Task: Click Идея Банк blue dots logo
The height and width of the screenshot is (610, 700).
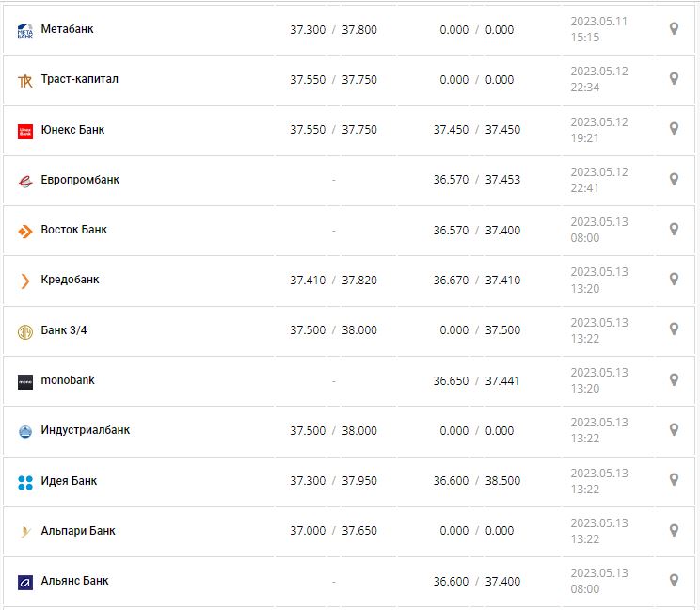Action: coord(25,483)
